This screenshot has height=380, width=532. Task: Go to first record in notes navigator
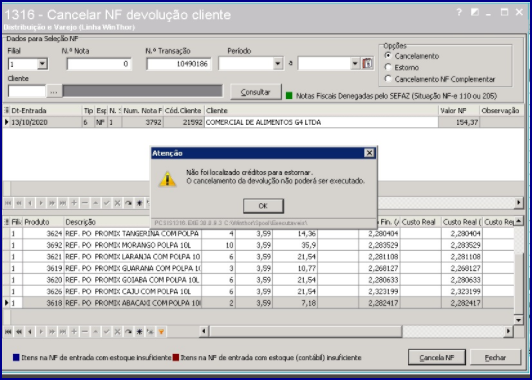(x=8, y=203)
